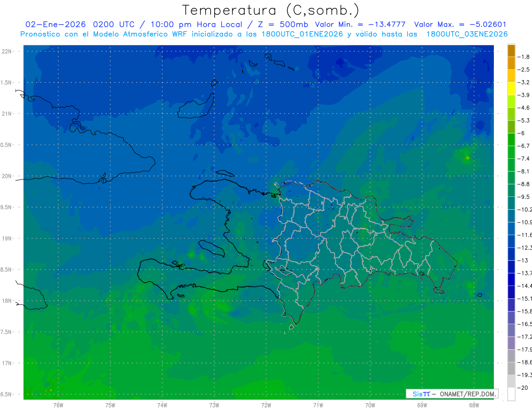
Task: Click the '69W' longitude label
Action: point(422,405)
